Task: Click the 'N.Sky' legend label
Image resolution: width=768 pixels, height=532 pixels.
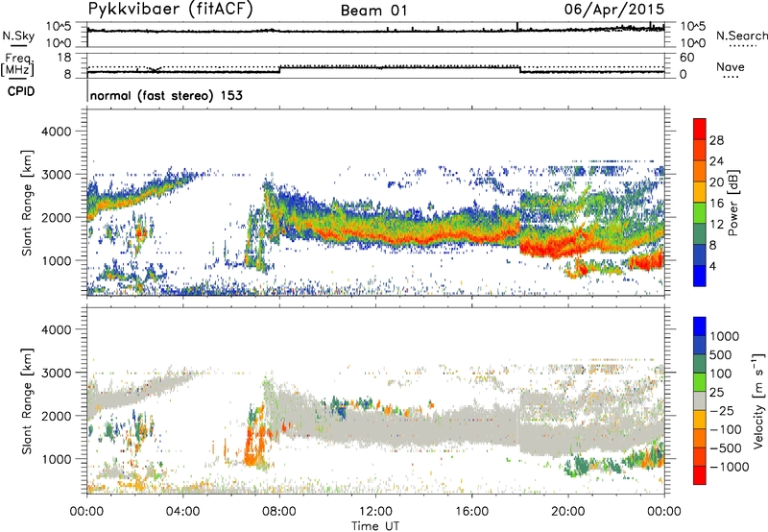Action: pos(18,36)
